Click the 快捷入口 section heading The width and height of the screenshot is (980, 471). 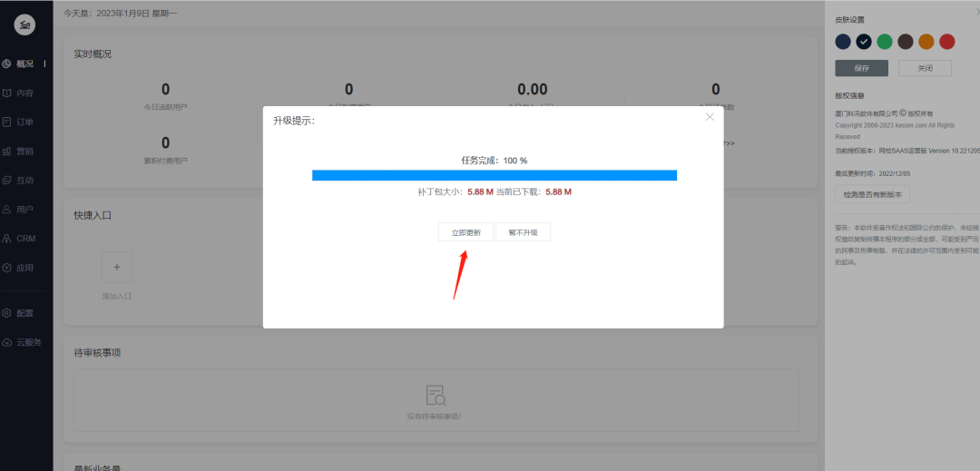(93, 215)
